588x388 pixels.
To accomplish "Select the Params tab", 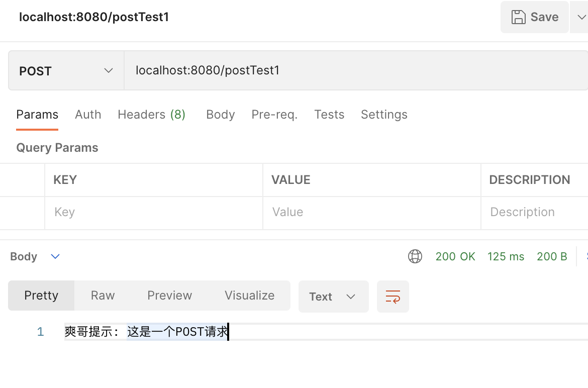I will [x=37, y=115].
